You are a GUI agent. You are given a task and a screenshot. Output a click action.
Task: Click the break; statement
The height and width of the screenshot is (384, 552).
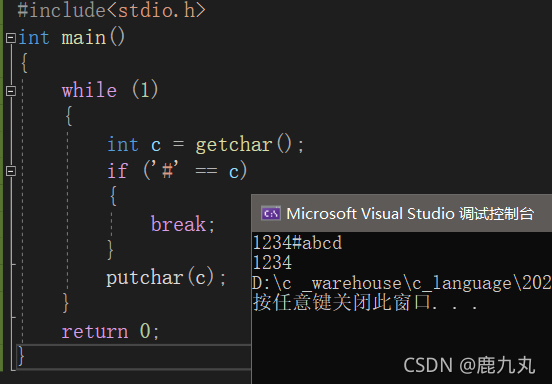pyautogui.click(x=183, y=224)
